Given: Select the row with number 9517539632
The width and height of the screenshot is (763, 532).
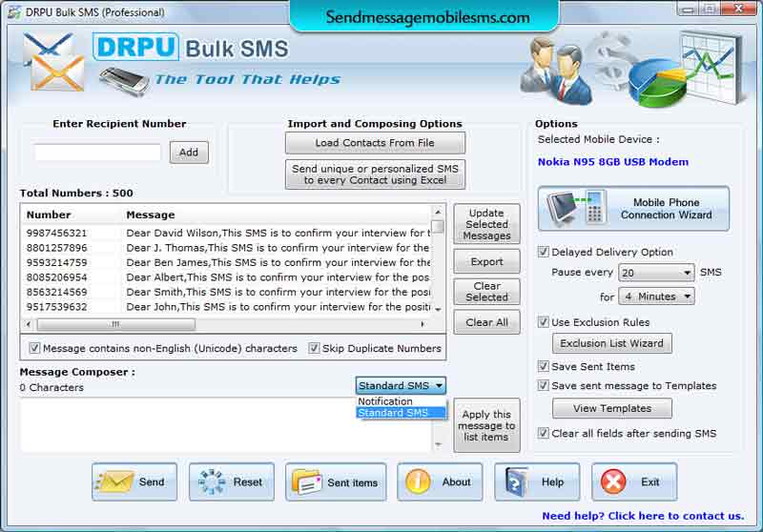Looking at the screenshot, I should pyautogui.click(x=226, y=307).
